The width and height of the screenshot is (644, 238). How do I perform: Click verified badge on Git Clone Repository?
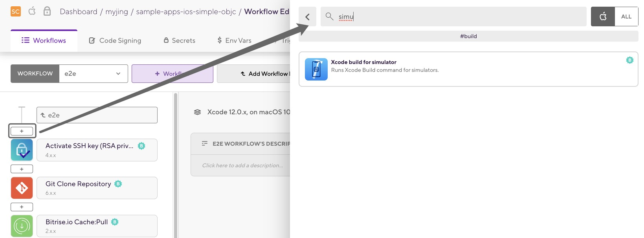click(118, 184)
